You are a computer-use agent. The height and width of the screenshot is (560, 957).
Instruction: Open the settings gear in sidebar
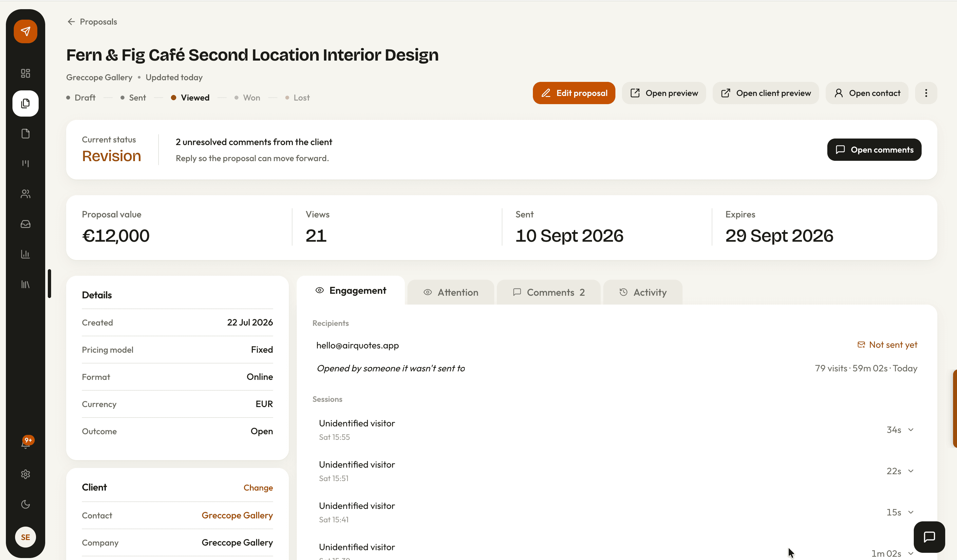point(26,474)
